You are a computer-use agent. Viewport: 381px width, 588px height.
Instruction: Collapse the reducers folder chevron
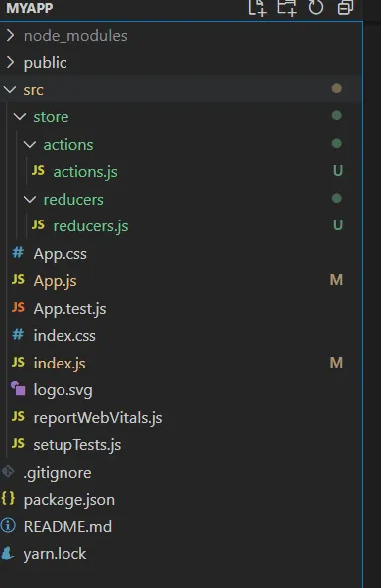point(30,199)
